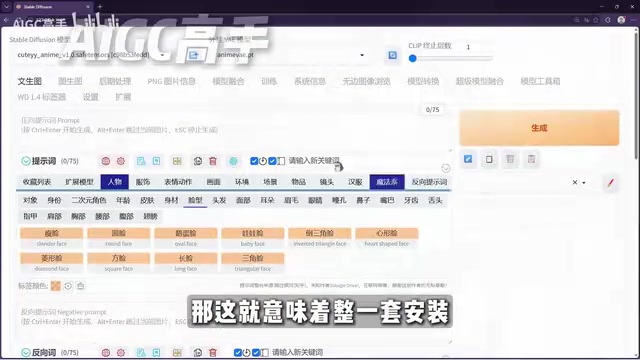Click the red pencil edit styles icon

(611, 182)
